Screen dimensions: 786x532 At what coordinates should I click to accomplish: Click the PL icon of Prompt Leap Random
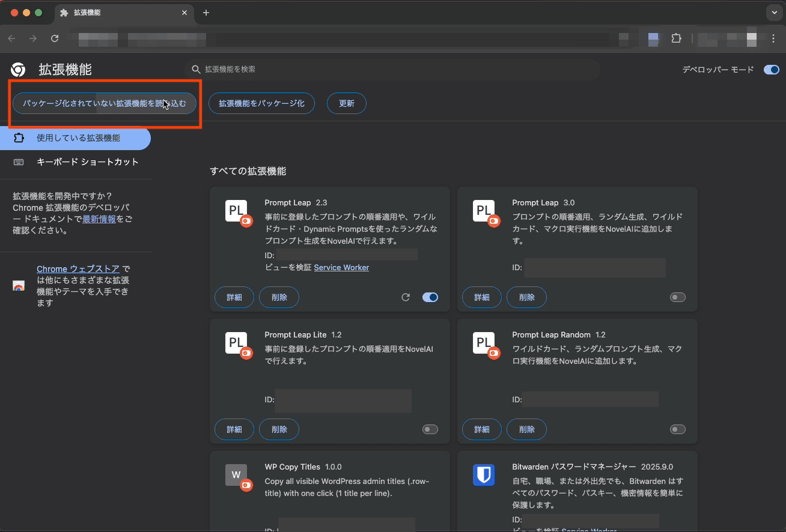484,343
